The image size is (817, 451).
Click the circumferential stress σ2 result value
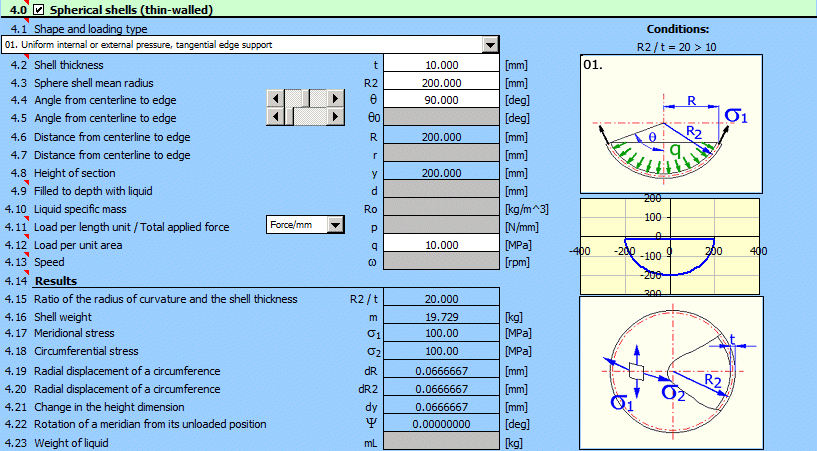(x=441, y=351)
